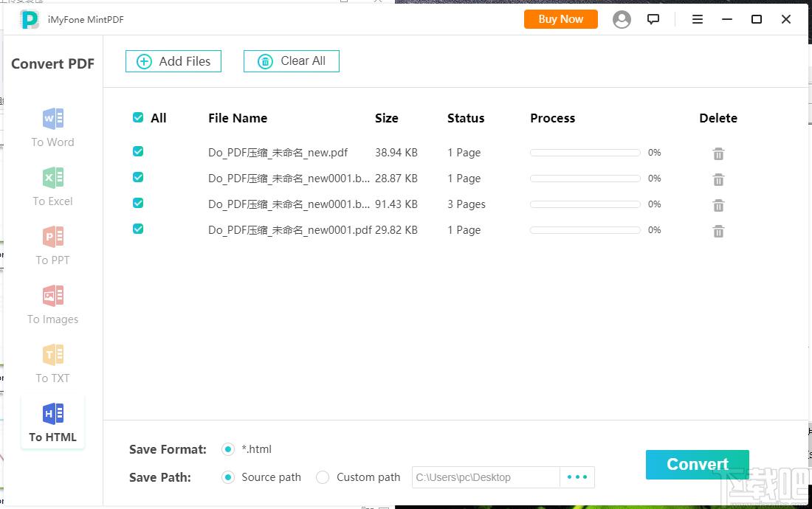Click the Add Files button
Viewport: 812px width, 509px height.
[x=173, y=61]
